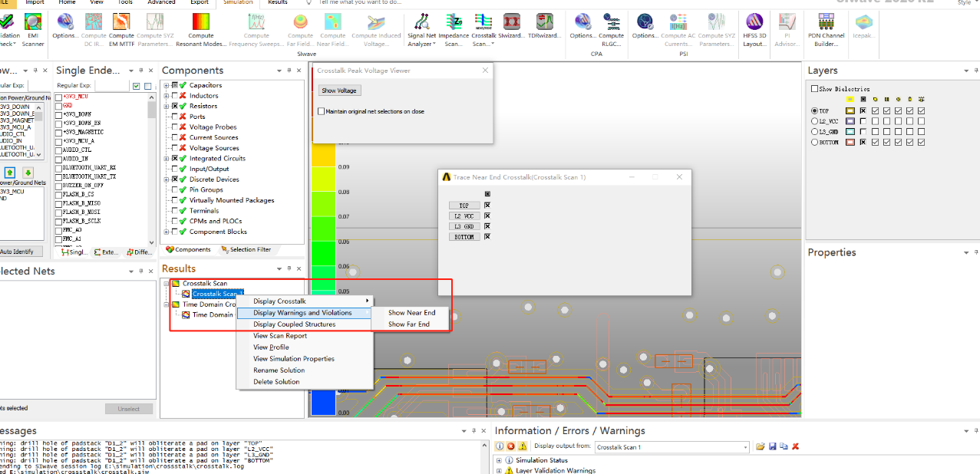This screenshot has width=980, height=474.
Task: Switch to the Selection Filter tab
Action: (246, 249)
